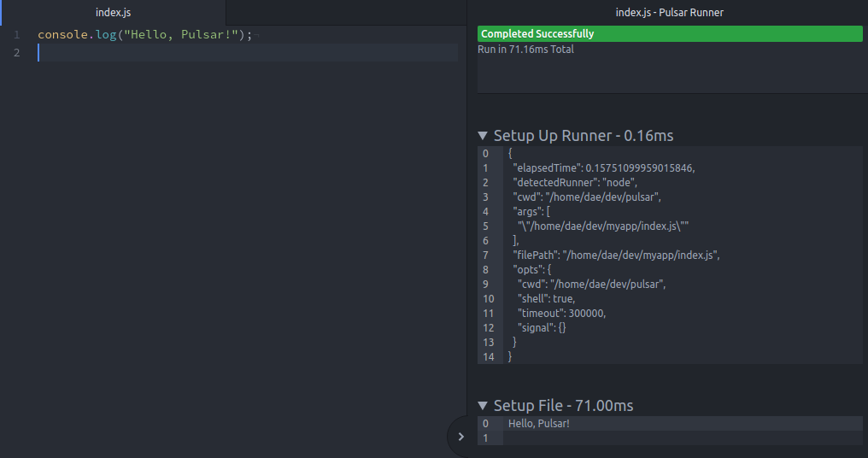Select the index.js - Pulsar Runner tab
The image size is (868, 458).
point(669,12)
